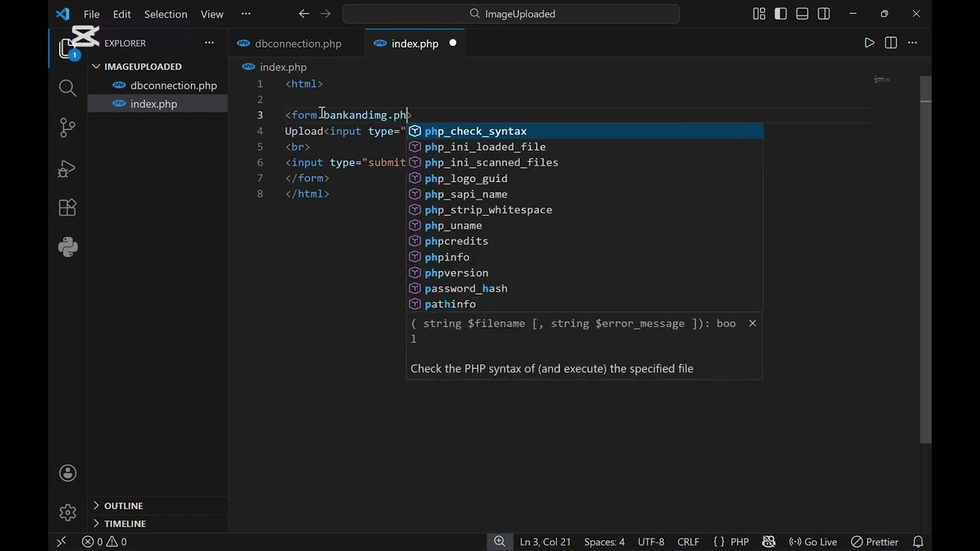Open the Edit menu
The width and height of the screenshot is (980, 551).
[x=122, y=14]
